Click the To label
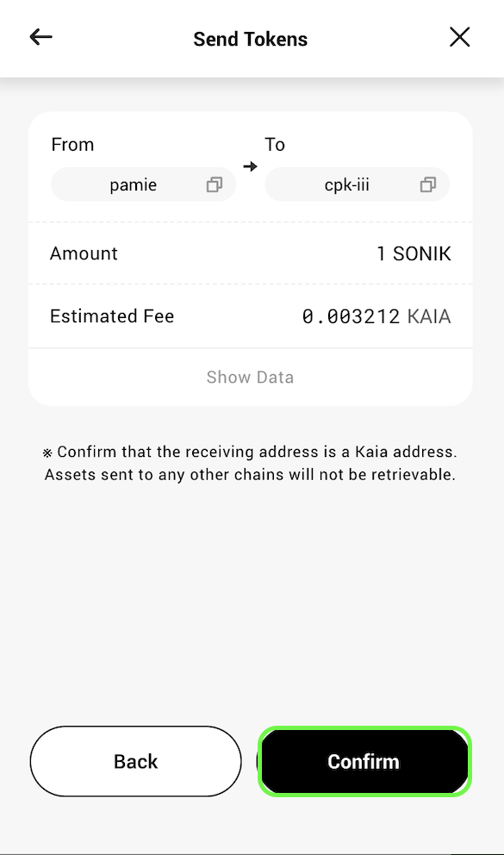Viewport: 504px width, 855px height. 275,145
